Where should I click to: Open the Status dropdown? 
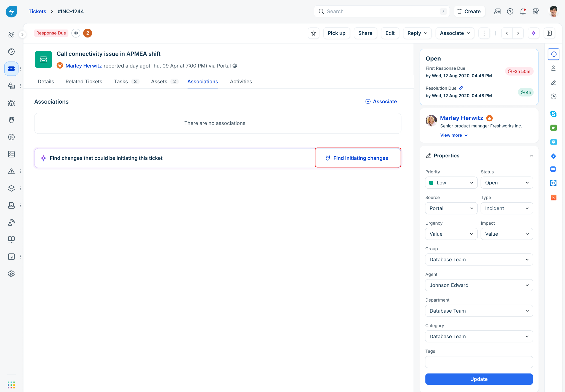507,183
